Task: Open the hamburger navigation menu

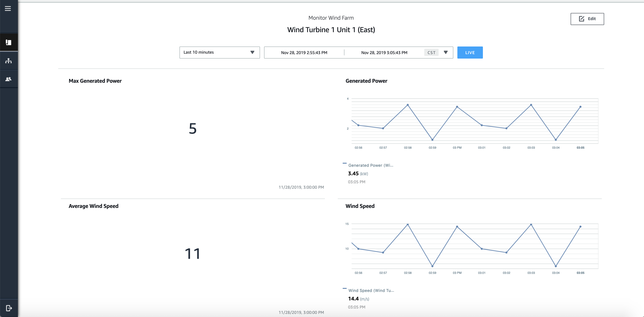Action: pos(8,9)
